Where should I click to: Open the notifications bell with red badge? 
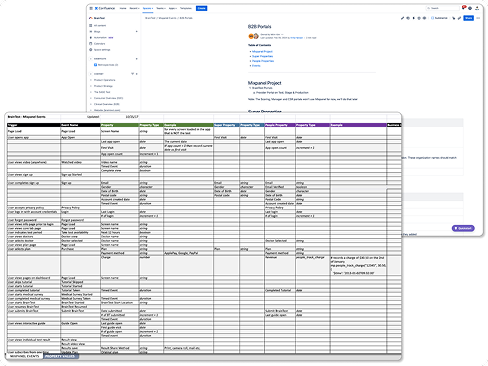pos(464,8)
